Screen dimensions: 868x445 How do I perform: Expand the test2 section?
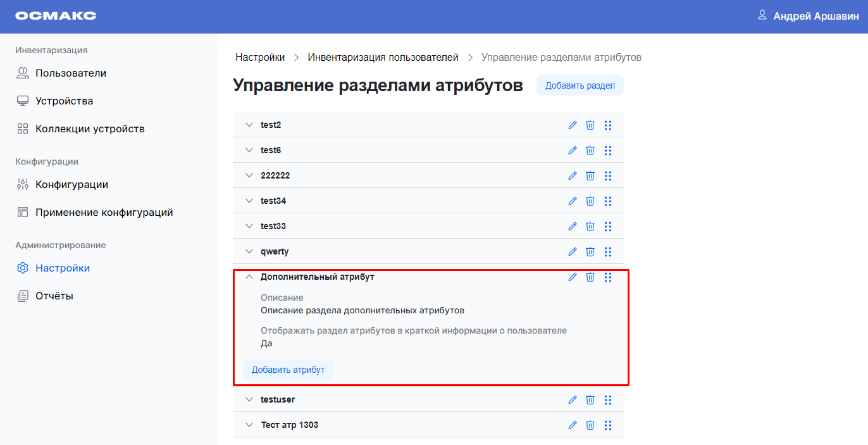[249, 125]
